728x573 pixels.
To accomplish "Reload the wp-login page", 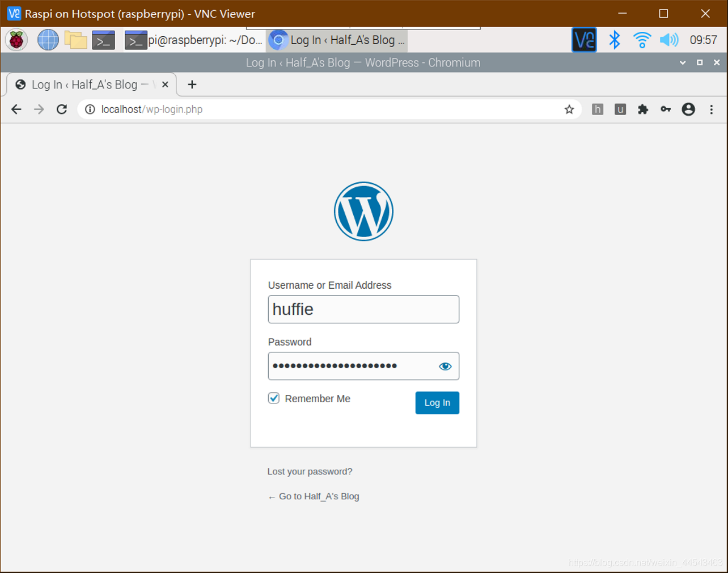I will (x=62, y=109).
